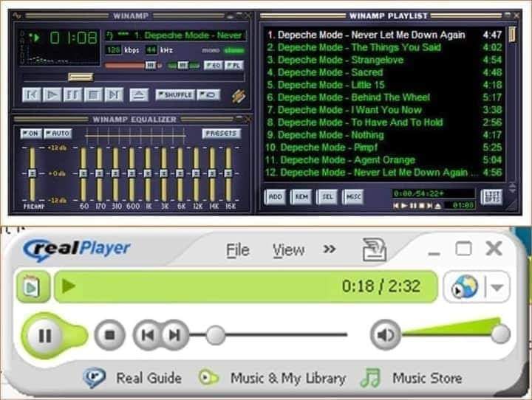The width and height of the screenshot is (532, 400).
Task: Click Winamp pause button
Action: (x=72, y=94)
